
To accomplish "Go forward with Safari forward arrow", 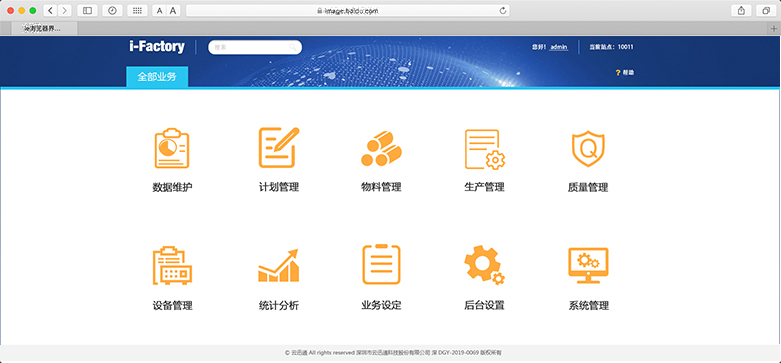I will coord(65,10).
